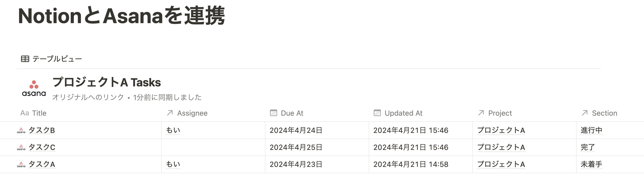Open the タスクA task title link
Viewport: 644px width, 186px height.
click(42, 164)
